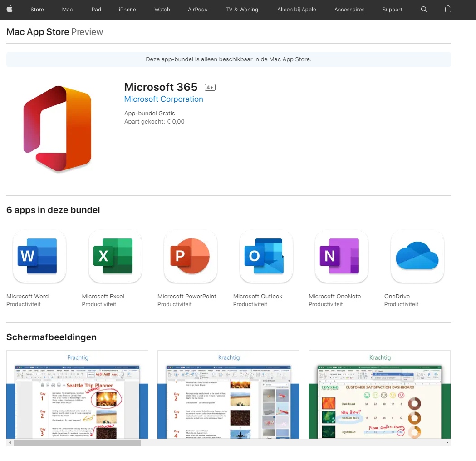Open the Krachtig Word 3D models screenshot

228,394
